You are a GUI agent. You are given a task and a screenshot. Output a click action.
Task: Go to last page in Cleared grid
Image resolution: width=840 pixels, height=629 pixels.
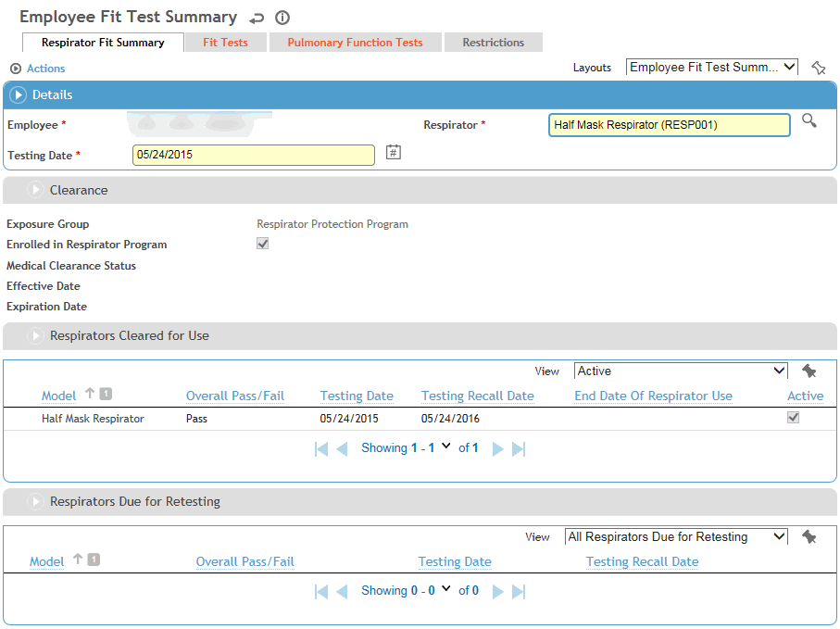pyautogui.click(x=519, y=448)
